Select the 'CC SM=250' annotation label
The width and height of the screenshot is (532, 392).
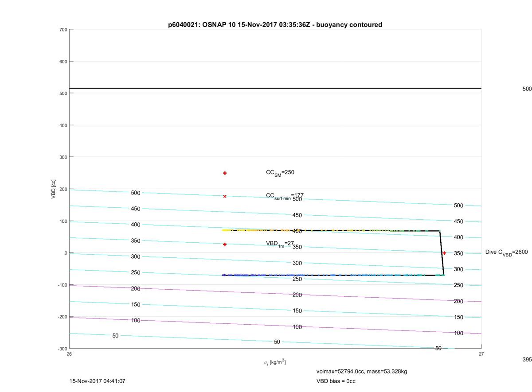[x=280, y=173]
